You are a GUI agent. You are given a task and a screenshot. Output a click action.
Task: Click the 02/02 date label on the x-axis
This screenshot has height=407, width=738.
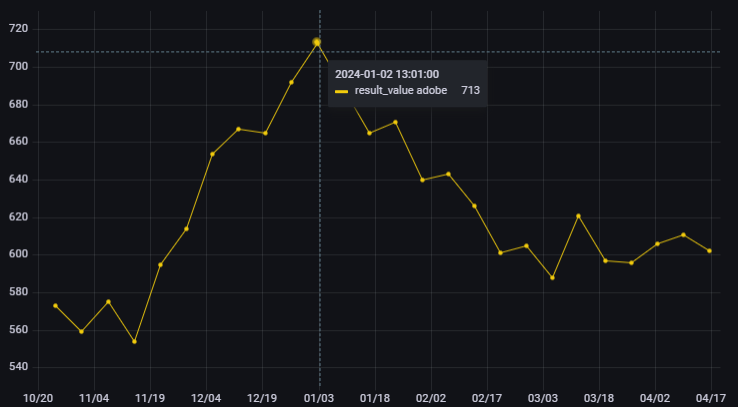[431, 399]
